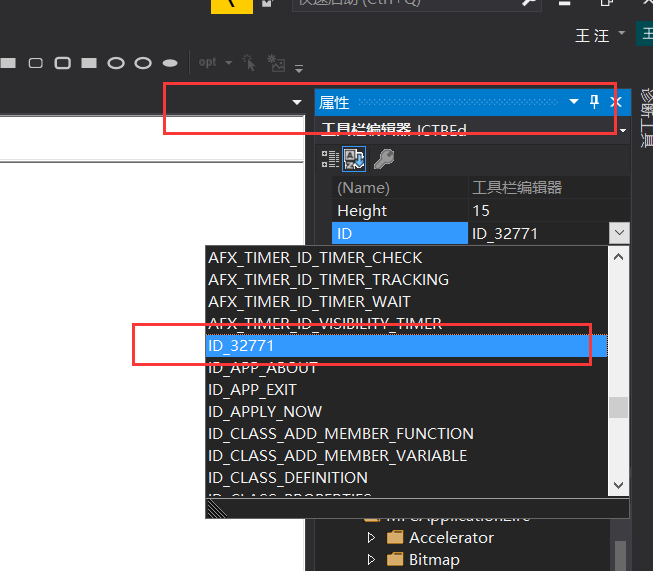The height and width of the screenshot is (571, 653).
Task: Pin the 属性 panel with auto-hide
Action: point(594,101)
